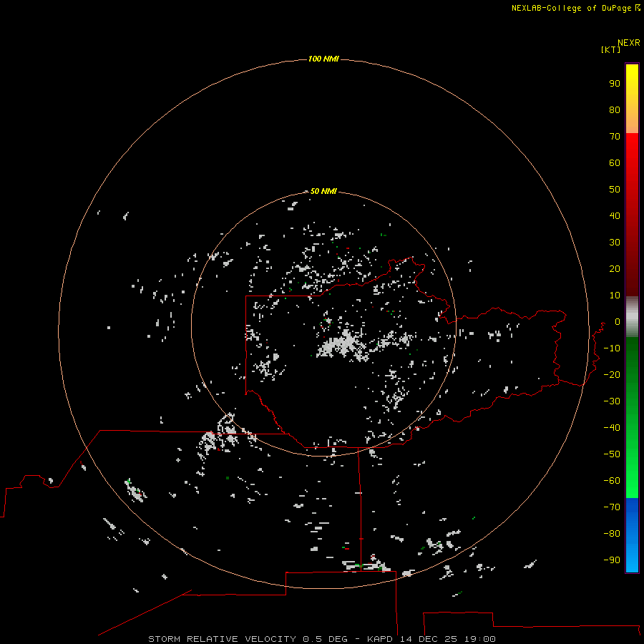
Task: Click the 40 value on velocity scale
Action: (x=615, y=215)
